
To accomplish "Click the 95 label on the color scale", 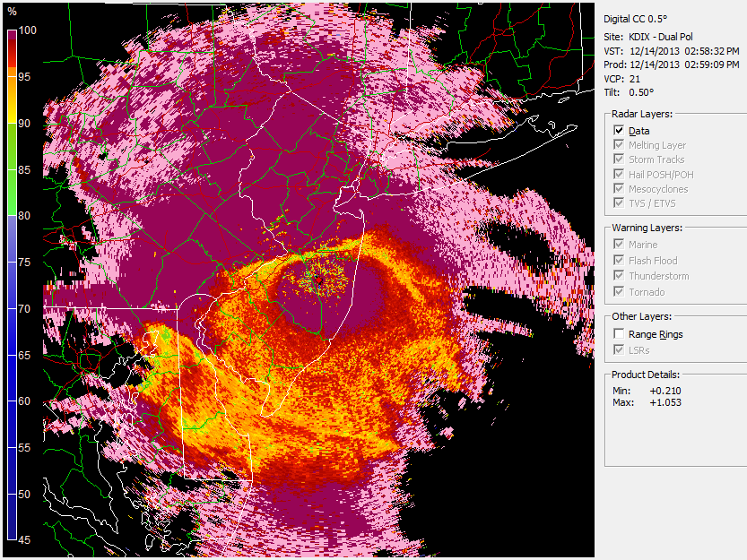I will pyautogui.click(x=24, y=77).
